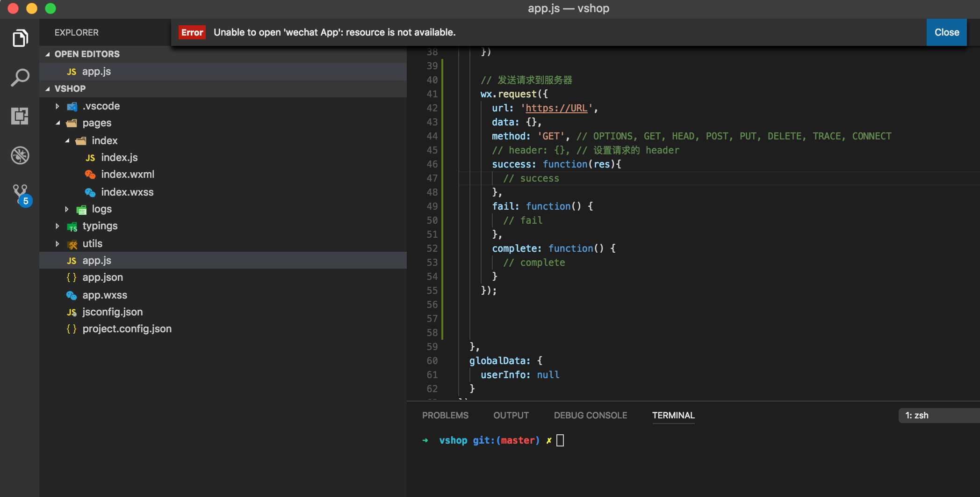
Task: Open project.config.json file
Action: (x=127, y=329)
